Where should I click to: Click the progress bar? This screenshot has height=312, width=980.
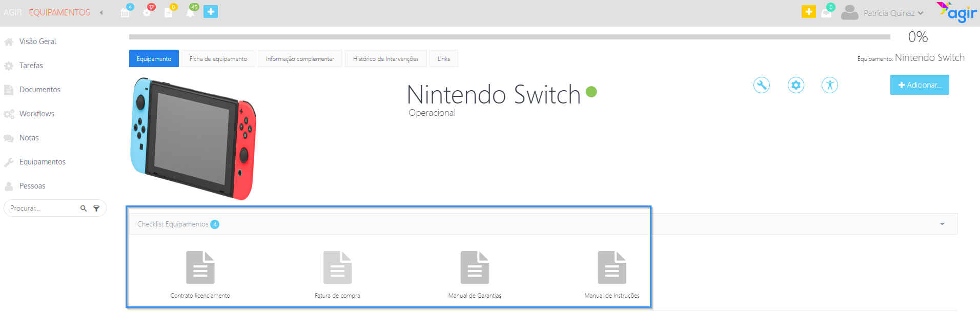pyautogui.click(x=509, y=37)
